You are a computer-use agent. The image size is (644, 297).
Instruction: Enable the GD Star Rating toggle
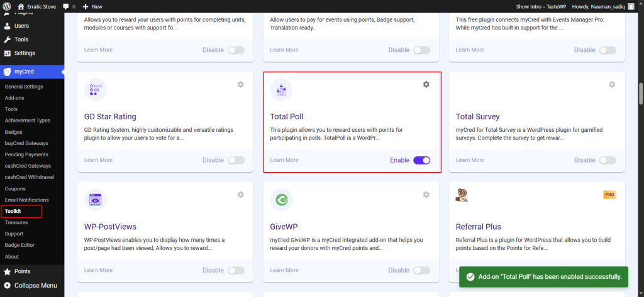tap(236, 160)
